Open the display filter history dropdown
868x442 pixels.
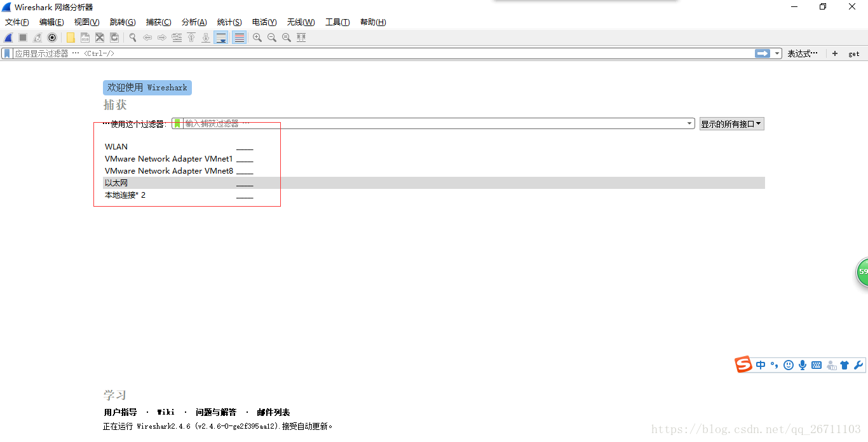777,53
